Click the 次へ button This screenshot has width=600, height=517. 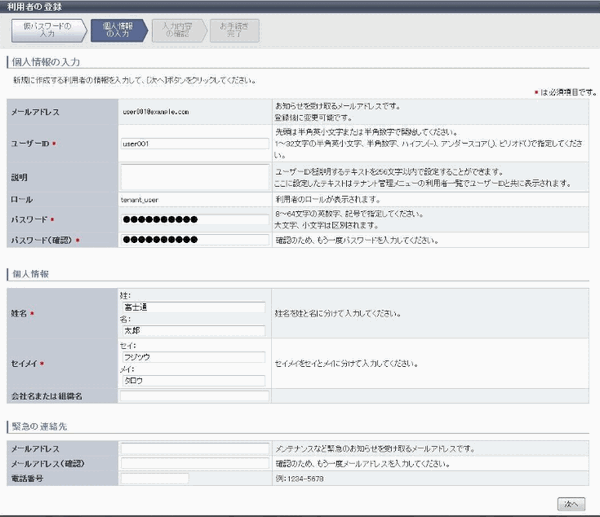tap(570, 503)
